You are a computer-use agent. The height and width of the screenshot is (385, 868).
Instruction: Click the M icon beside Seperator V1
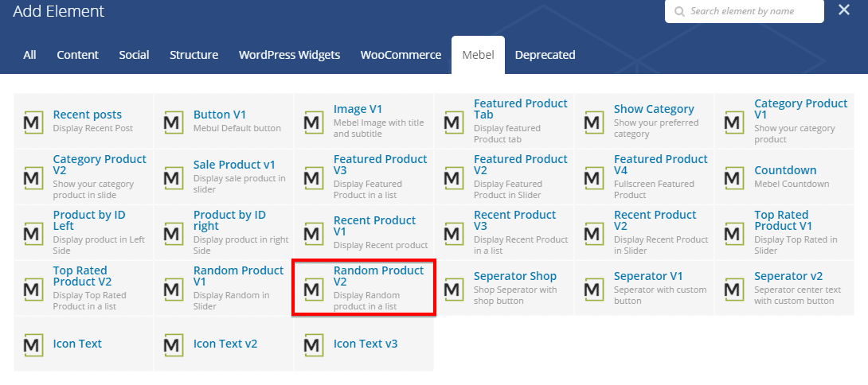(x=594, y=289)
